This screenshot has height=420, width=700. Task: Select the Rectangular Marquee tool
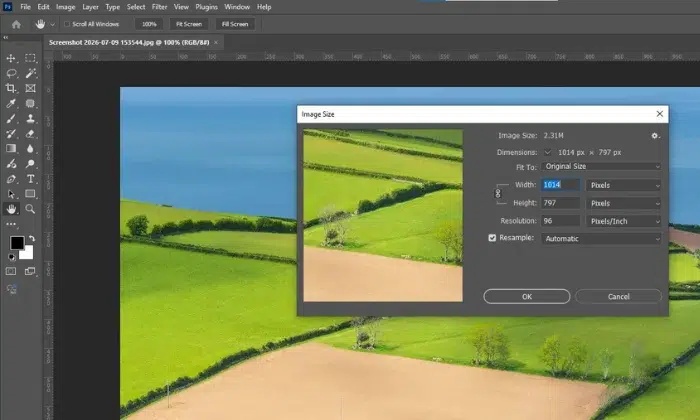coord(30,58)
